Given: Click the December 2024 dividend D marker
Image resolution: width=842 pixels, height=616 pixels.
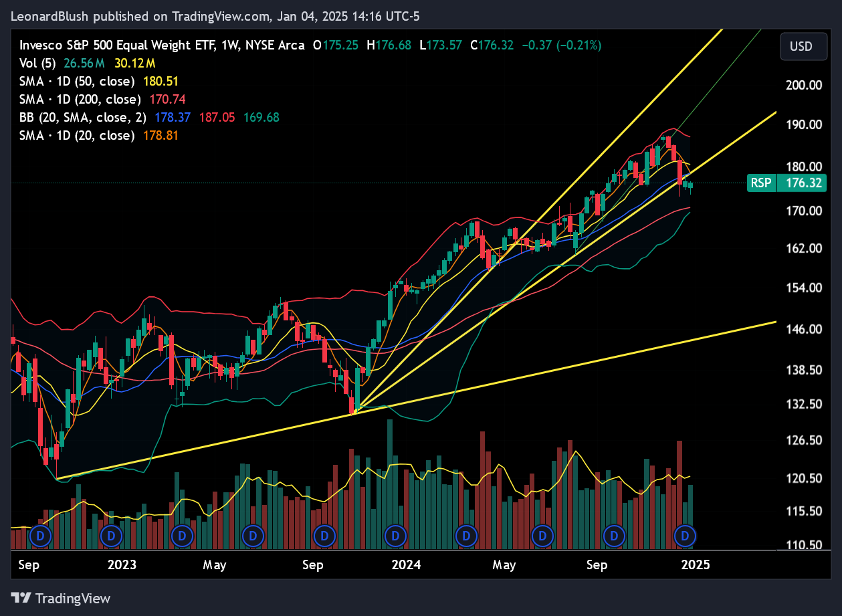Looking at the screenshot, I should (x=685, y=536).
